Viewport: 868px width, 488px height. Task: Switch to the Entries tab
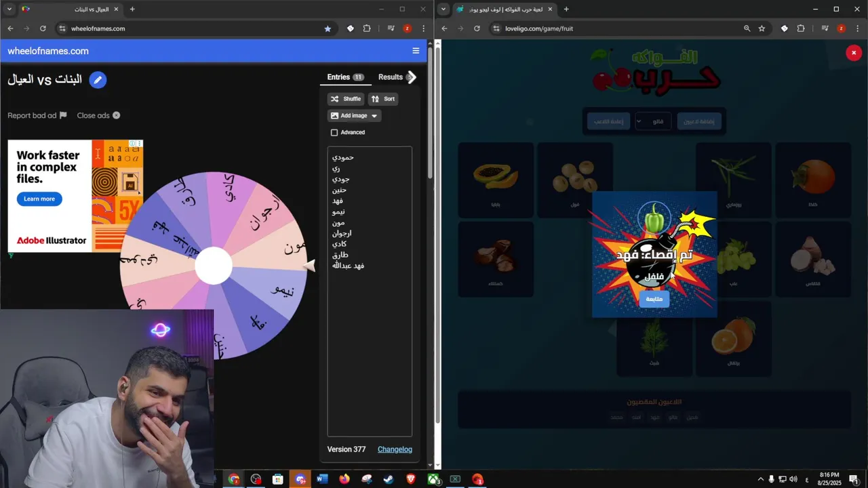[345, 77]
